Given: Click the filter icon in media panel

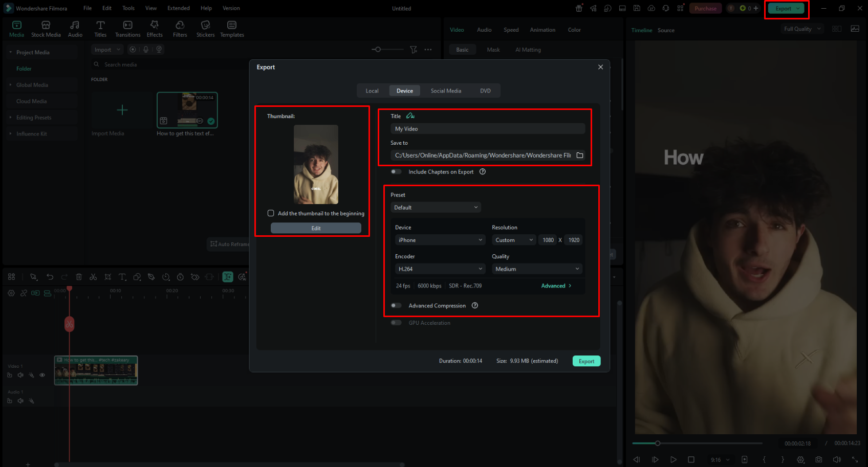Looking at the screenshot, I should [x=414, y=50].
